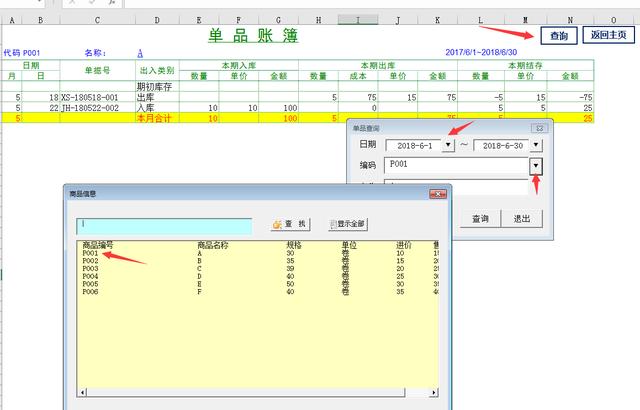The width and height of the screenshot is (640, 410).
Task: Click the 代码 P001 label cell
Action: pyautogui.click(x=22, y=53)
